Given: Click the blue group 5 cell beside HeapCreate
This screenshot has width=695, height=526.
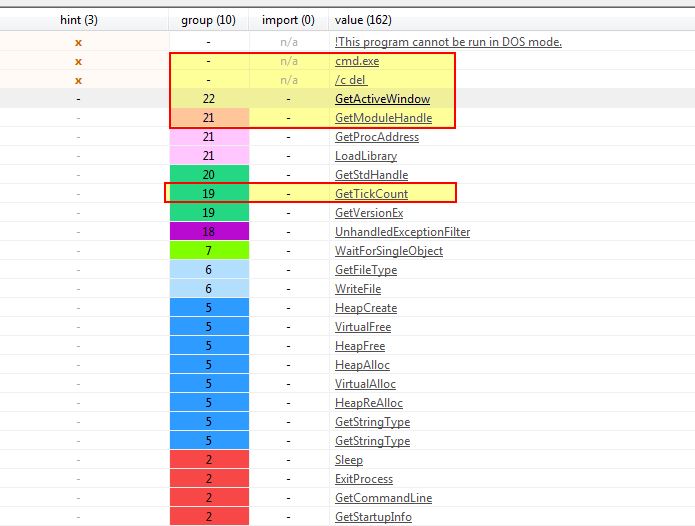Looking at the screenshot, I should click(209, 308).
